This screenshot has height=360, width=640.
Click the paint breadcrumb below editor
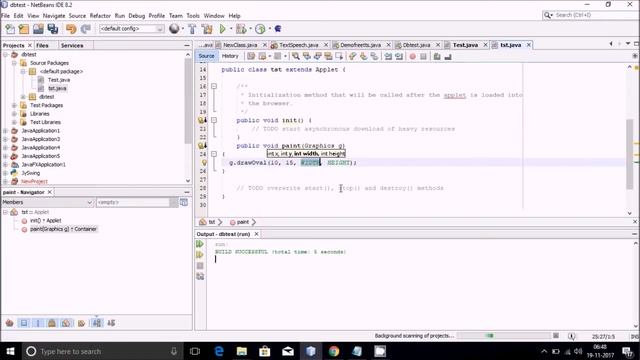[x=242, y=222]
